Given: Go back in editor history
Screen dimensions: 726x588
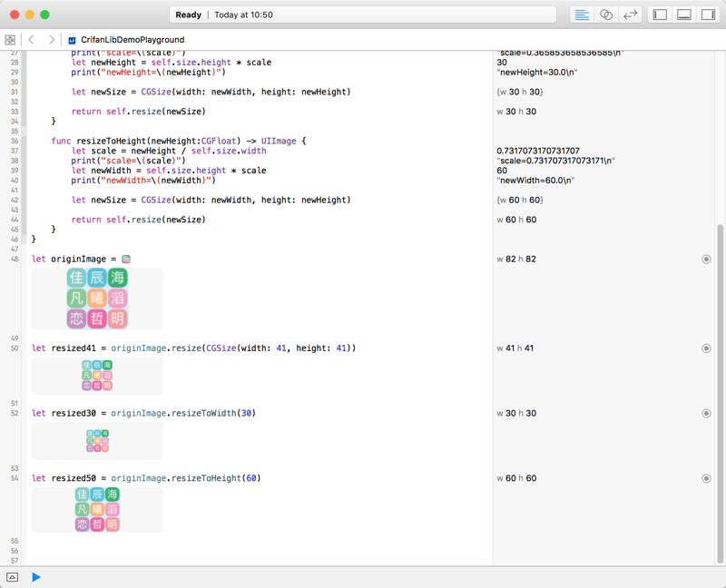Looking at the screenshot, I should [x=31, y=40].
